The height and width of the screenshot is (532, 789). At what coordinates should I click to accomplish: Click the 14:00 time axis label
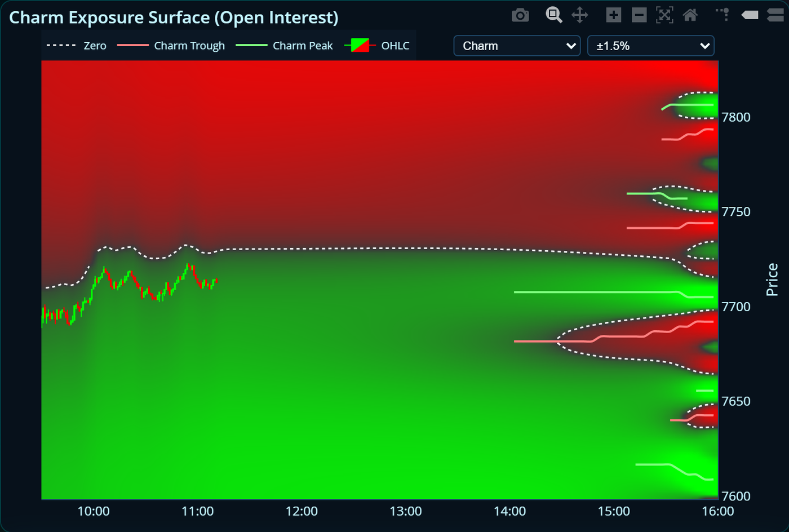(510, 511)
